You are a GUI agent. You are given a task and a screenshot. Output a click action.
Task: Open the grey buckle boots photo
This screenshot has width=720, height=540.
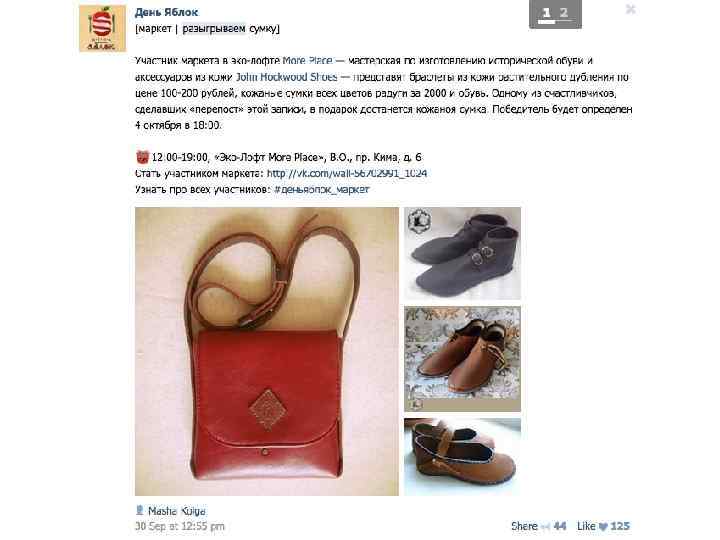point(462,253)
